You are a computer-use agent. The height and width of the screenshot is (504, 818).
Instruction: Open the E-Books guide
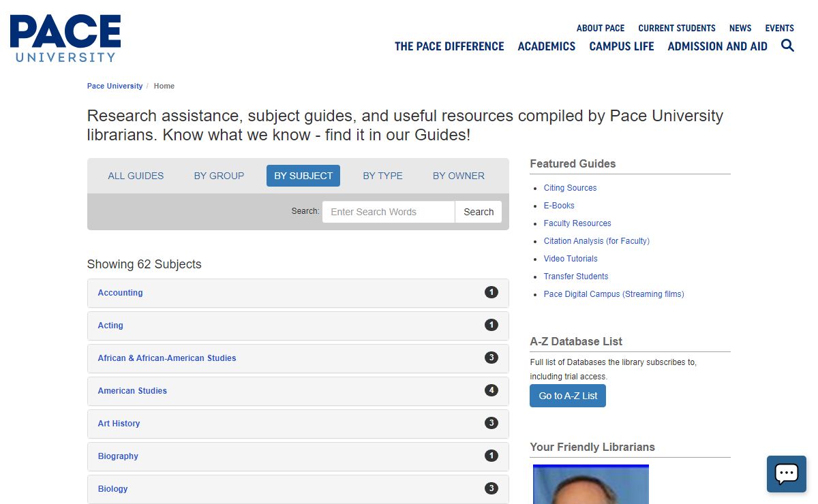[559, 206]
